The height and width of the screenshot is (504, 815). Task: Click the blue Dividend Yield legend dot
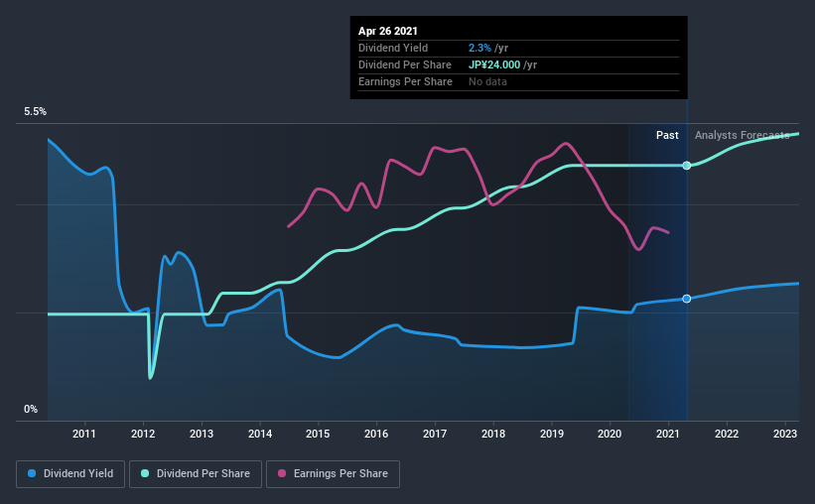(x=32, y=473)
